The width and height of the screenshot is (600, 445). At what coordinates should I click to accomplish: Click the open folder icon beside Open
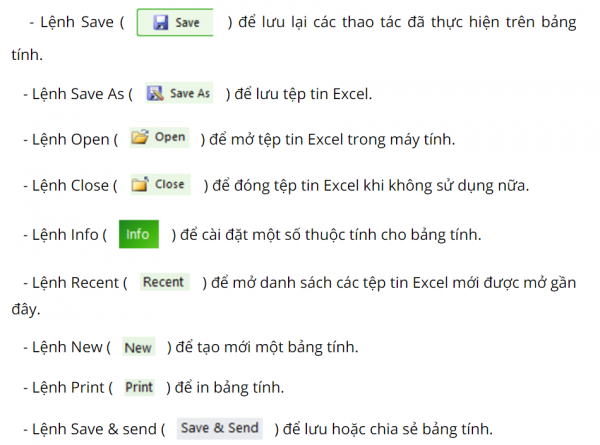140,137
